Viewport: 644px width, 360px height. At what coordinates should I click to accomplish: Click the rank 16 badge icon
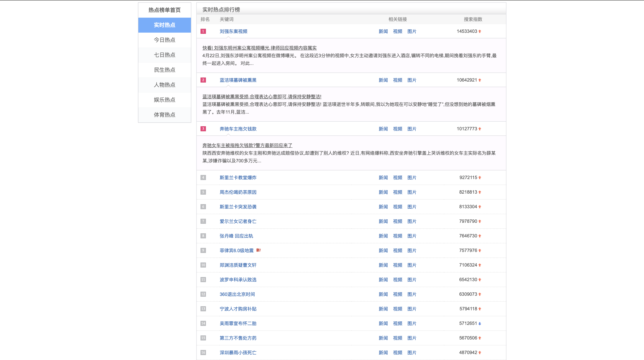click(x=203, y=353)
